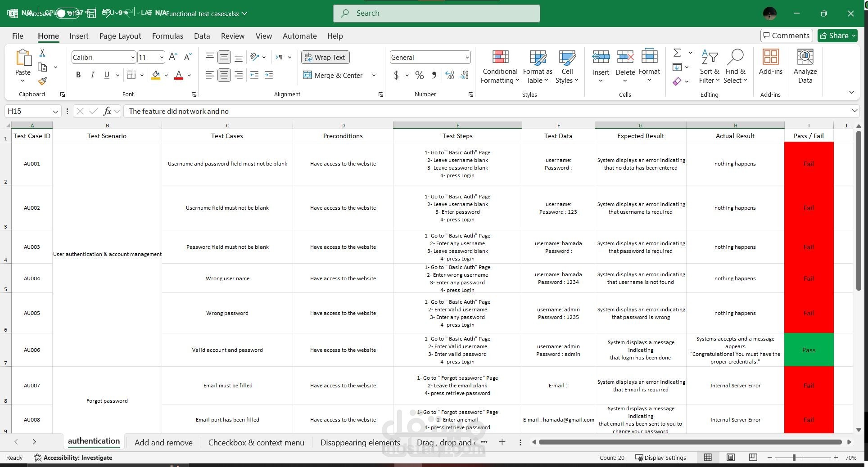Expand the formula bar

point(854,111)
